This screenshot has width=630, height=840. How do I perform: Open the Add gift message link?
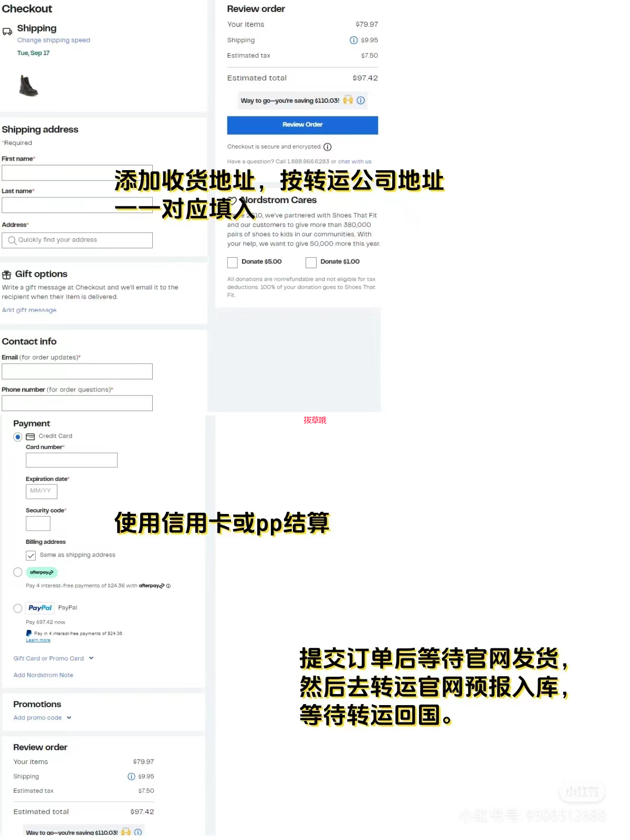tap(29, 310)
